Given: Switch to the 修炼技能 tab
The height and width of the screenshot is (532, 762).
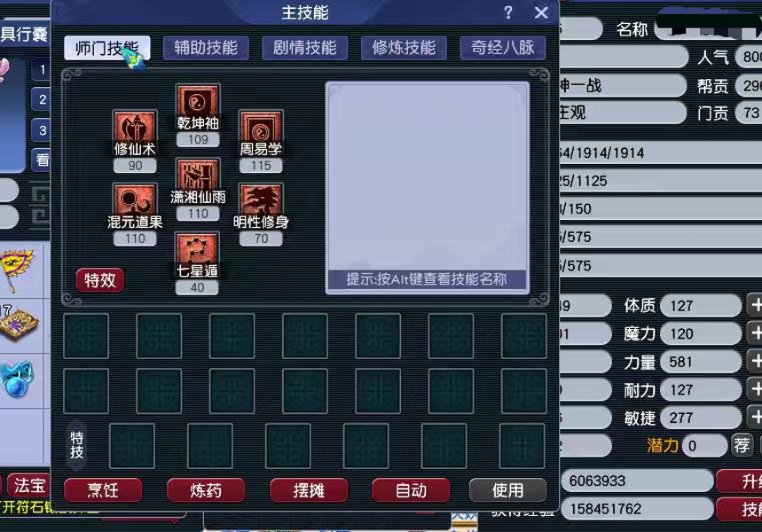Looking at the screenshot, I should click(x=404, y=48).
